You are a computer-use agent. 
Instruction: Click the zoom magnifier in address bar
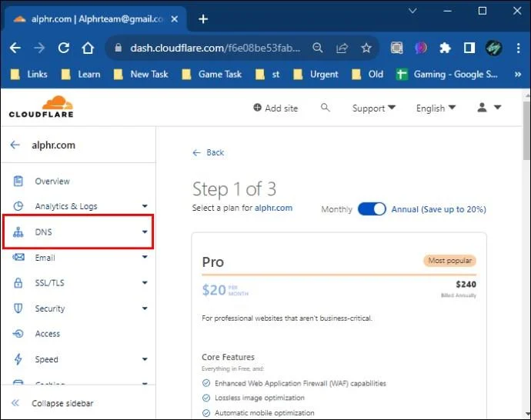(x=318, y=48)
